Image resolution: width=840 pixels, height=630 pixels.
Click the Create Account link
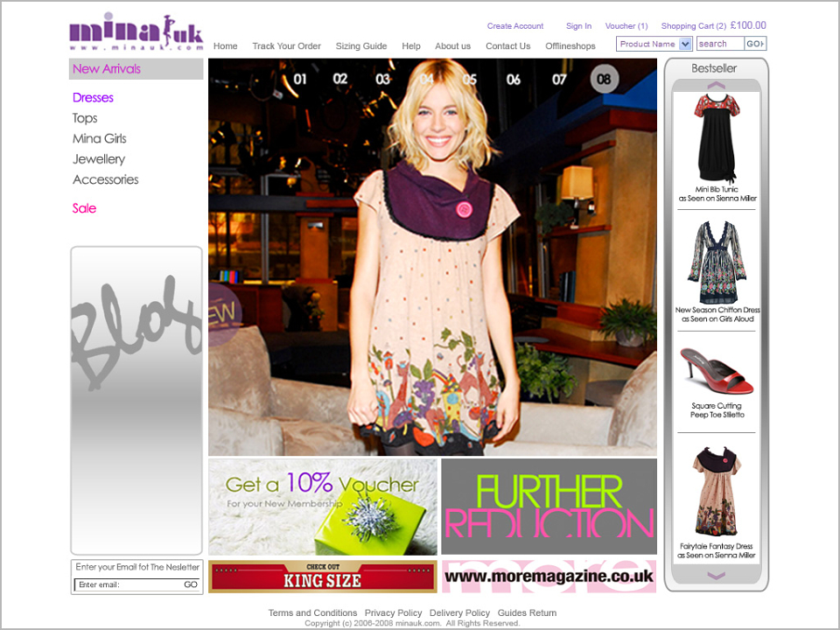[515, 25]
